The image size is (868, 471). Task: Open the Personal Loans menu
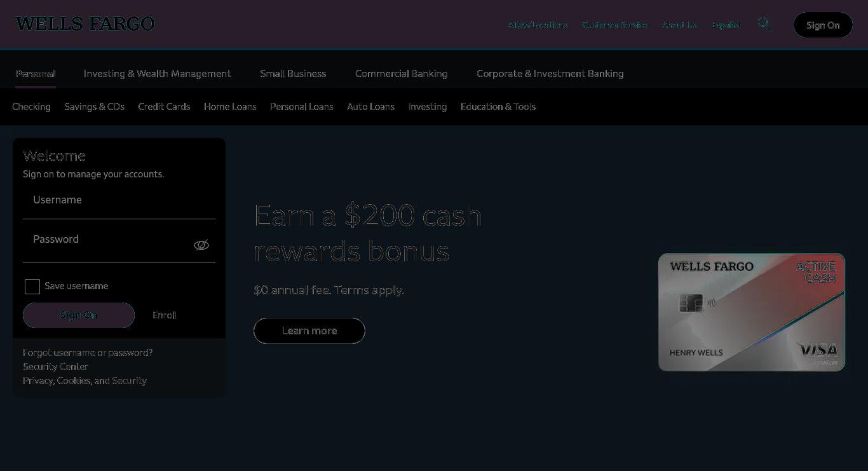coord(301,107)
